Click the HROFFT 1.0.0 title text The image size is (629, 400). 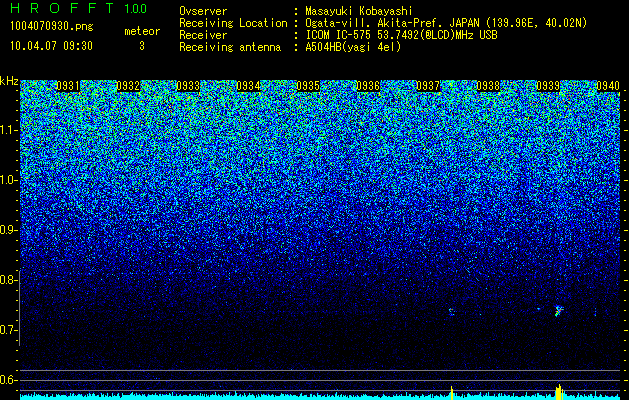tap(78, 8)
